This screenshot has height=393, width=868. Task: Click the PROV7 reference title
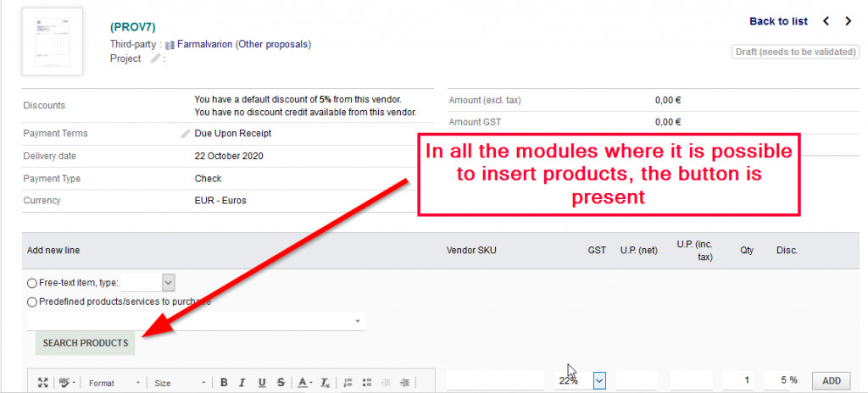(133, 27)
